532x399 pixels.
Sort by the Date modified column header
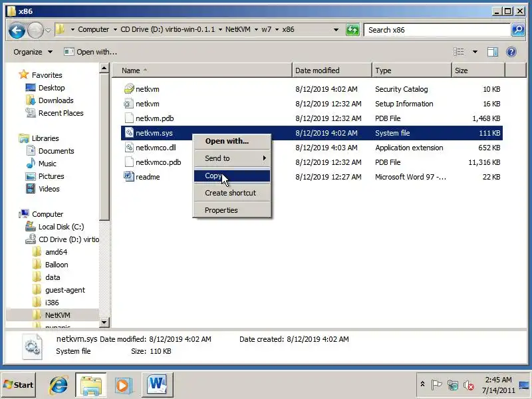(332, 70)
